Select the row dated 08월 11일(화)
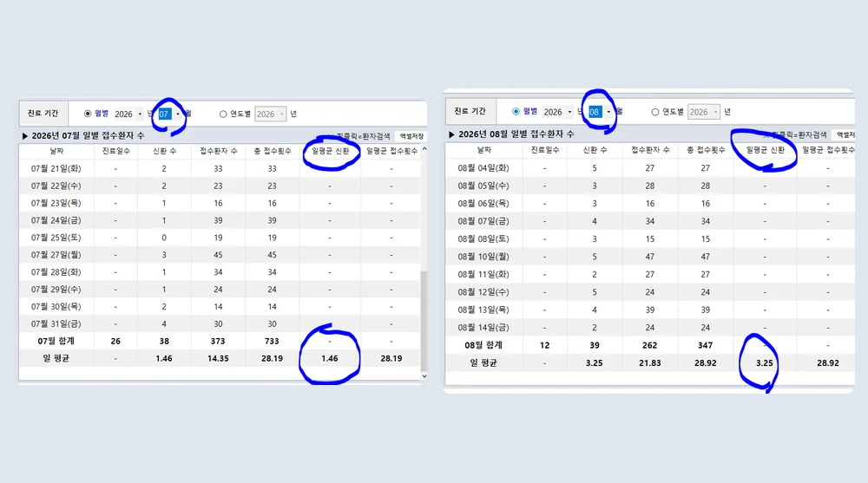868x483 pixels. pyautogui.click(x=650, y=274)
